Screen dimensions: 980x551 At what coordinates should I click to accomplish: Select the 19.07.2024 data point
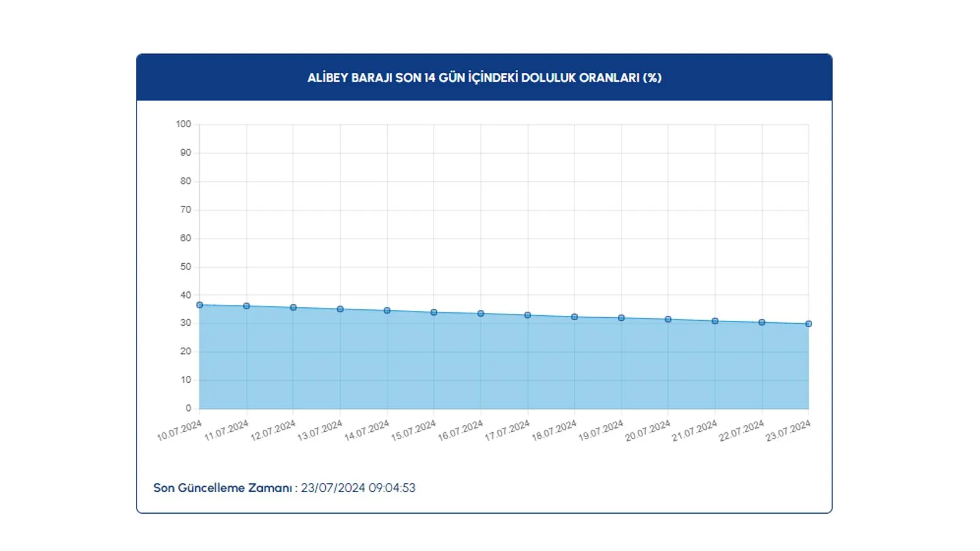[x=621, y=318]
